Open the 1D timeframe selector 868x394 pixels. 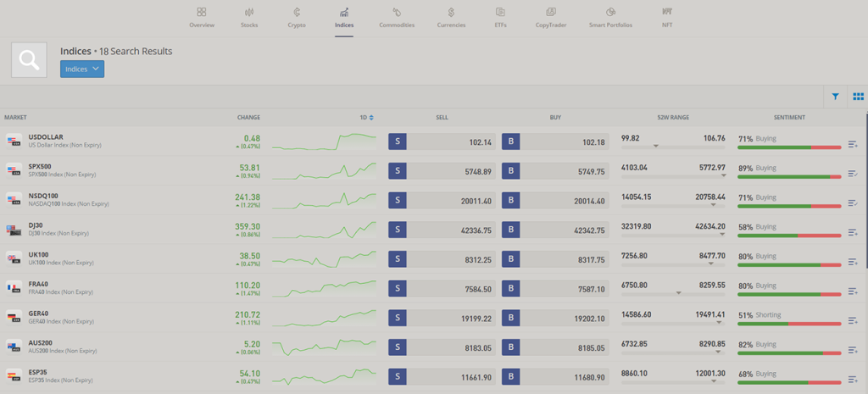(x=366, y=117)
